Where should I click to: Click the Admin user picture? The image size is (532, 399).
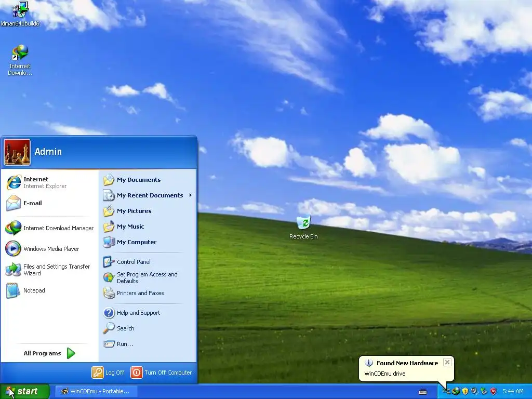tap(17, 152)
